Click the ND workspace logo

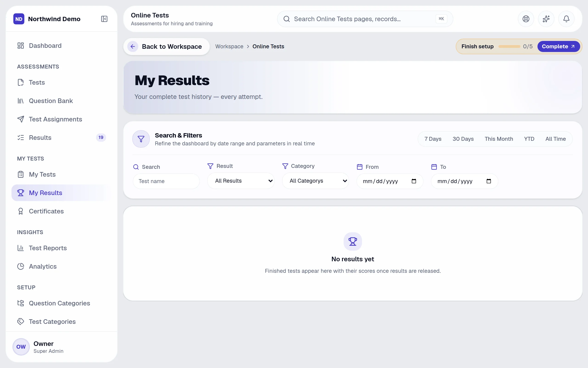point(19,19)
